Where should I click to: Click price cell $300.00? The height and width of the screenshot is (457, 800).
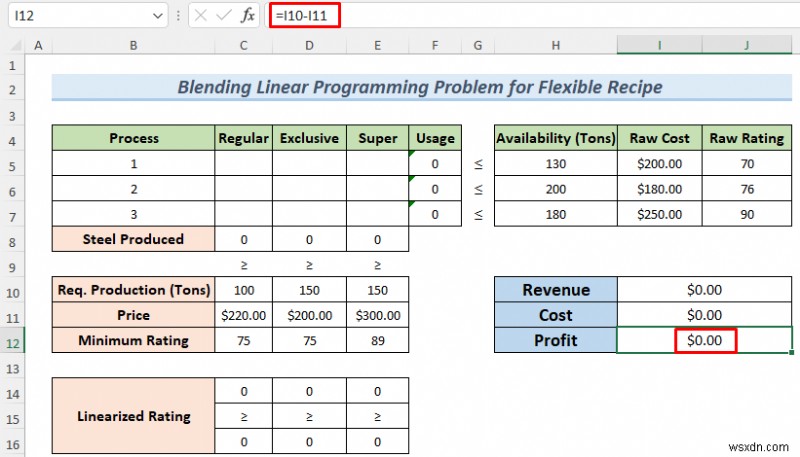point(377,315)
